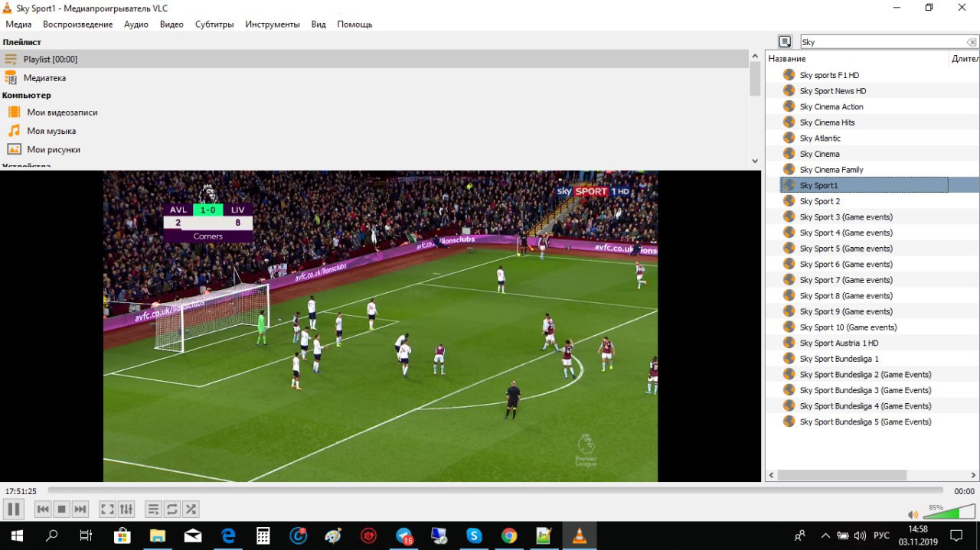980x550 pixels.
Task: Select Sky sports F1 HD channel
Action: (x=829, y=75)
